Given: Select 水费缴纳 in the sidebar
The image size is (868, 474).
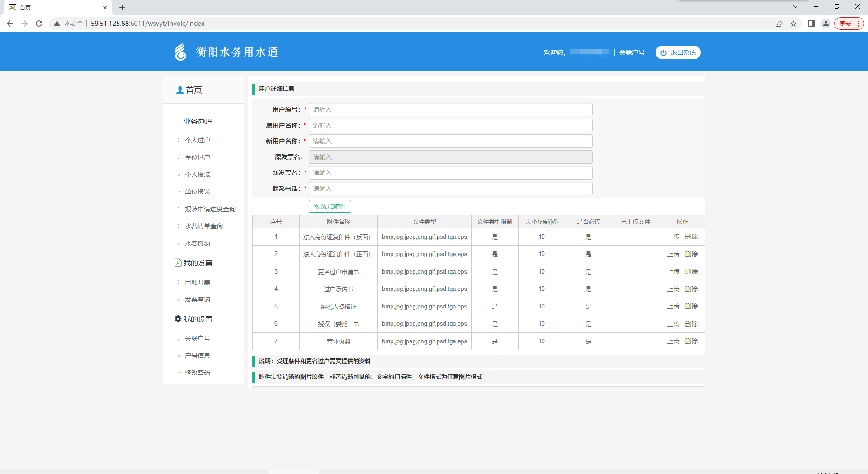Looking at the screenshot, I should pos(197,243).
